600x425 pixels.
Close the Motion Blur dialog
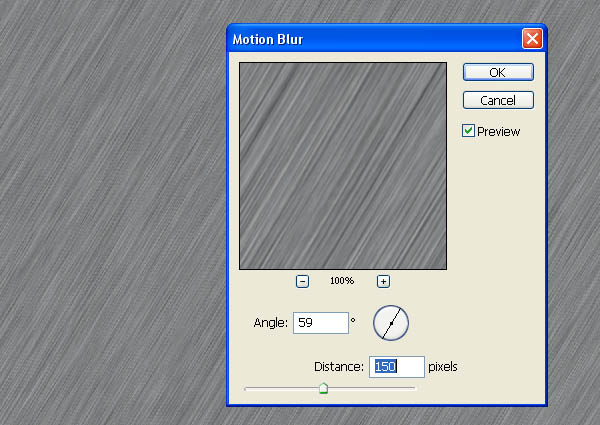pos(532,39)
